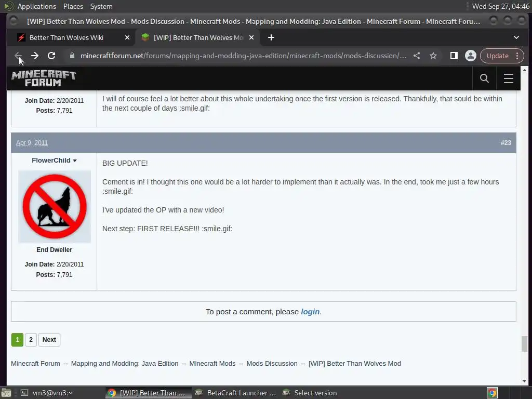The height and width of the screenshot is (399, 532).
Task: Open permalink #23
Action: pyautogui.click(x=506, y=143)
